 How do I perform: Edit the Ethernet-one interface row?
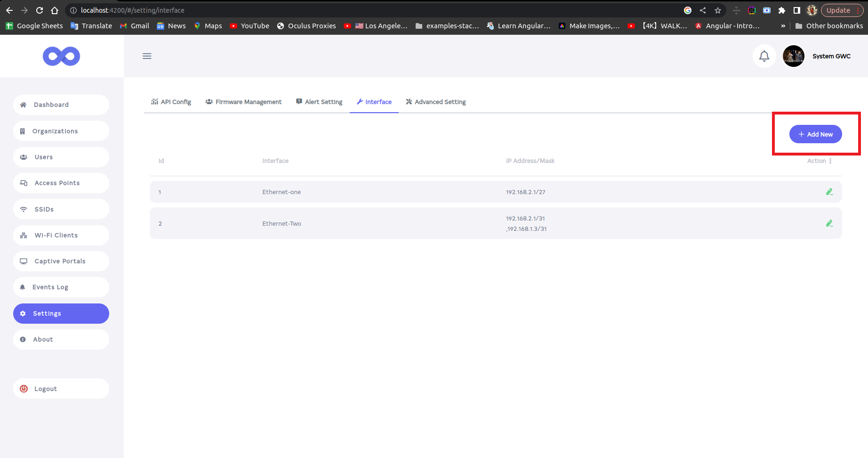tap(829, 192)
